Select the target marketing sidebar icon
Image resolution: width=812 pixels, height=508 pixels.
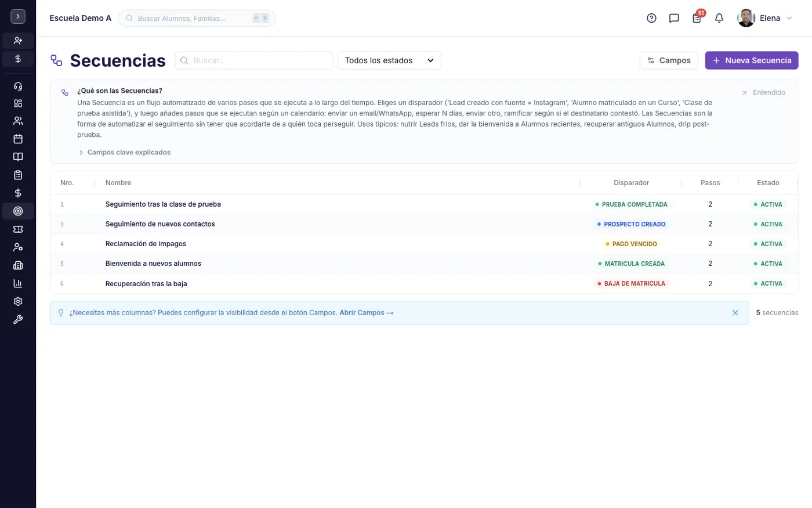coord(18,211)
